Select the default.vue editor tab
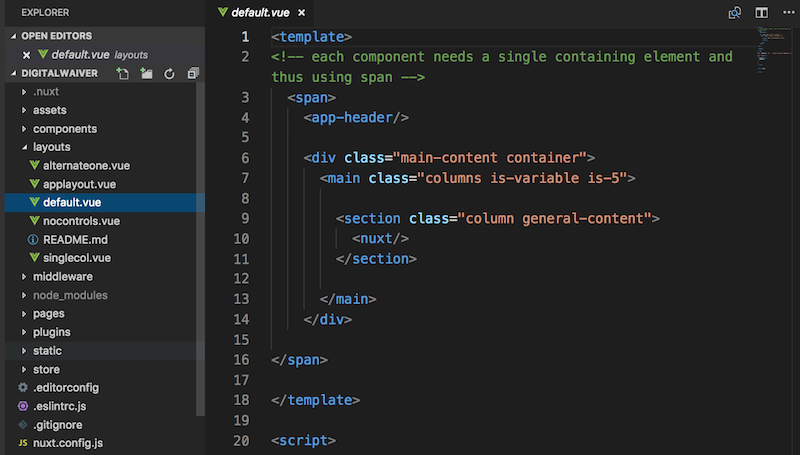This screenshot has width=800, height=455. click(x=257, y=14)
